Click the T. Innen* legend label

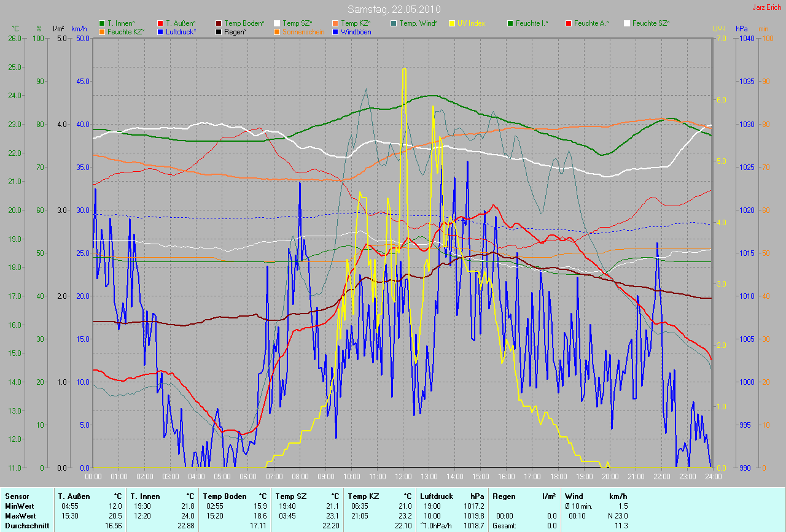[x=121, y=23]
